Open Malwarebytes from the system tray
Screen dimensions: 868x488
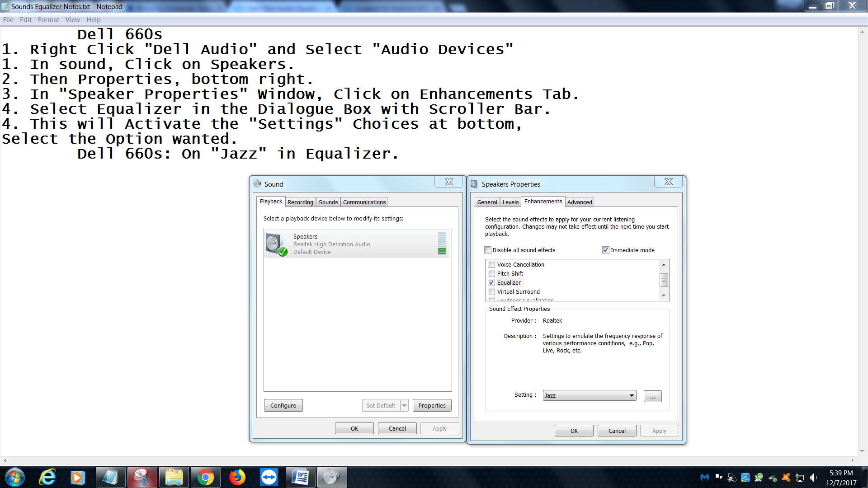(705, 478)
